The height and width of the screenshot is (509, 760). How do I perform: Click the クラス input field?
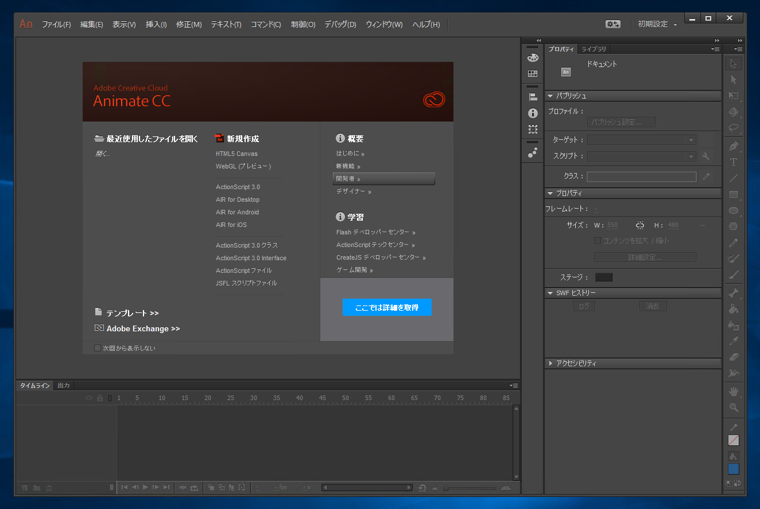coord(642,176)
